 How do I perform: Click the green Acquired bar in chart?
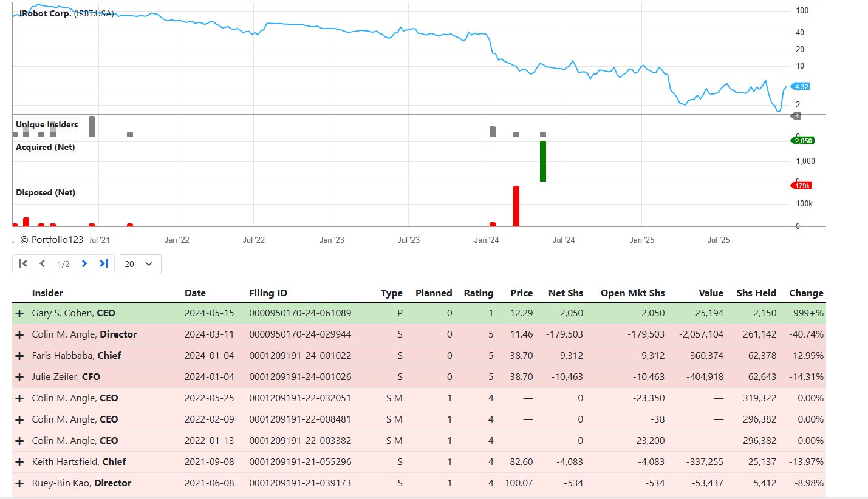[542, 161]
